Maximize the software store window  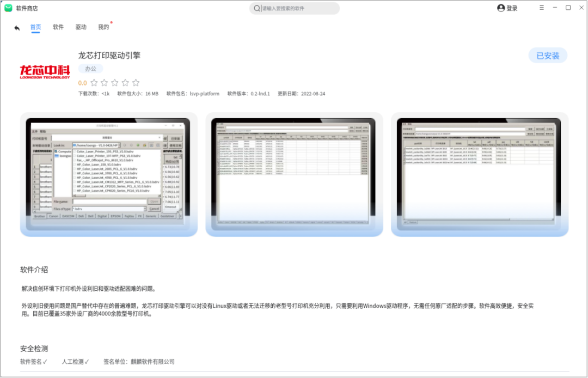coord(568,8)
